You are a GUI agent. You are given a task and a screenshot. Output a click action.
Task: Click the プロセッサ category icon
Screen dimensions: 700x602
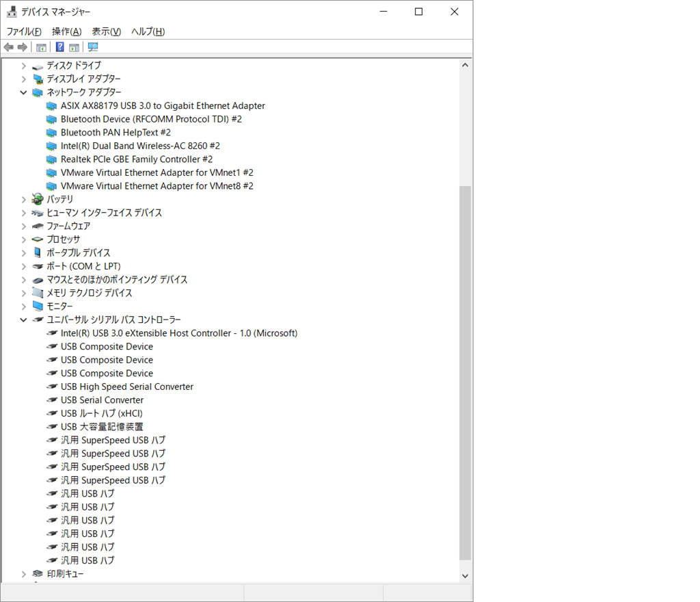(38, 239)
